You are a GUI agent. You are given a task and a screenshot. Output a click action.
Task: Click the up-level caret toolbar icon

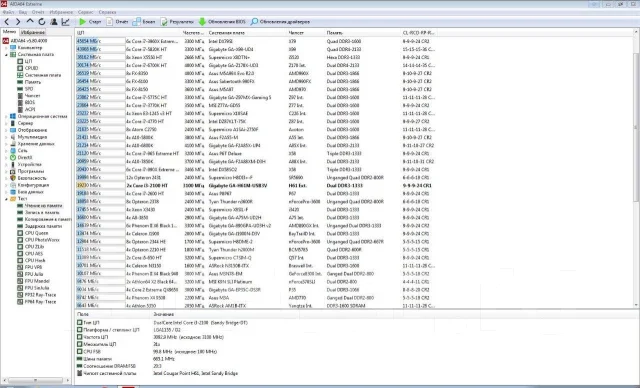pyautogui.click(x=30, y=21)
